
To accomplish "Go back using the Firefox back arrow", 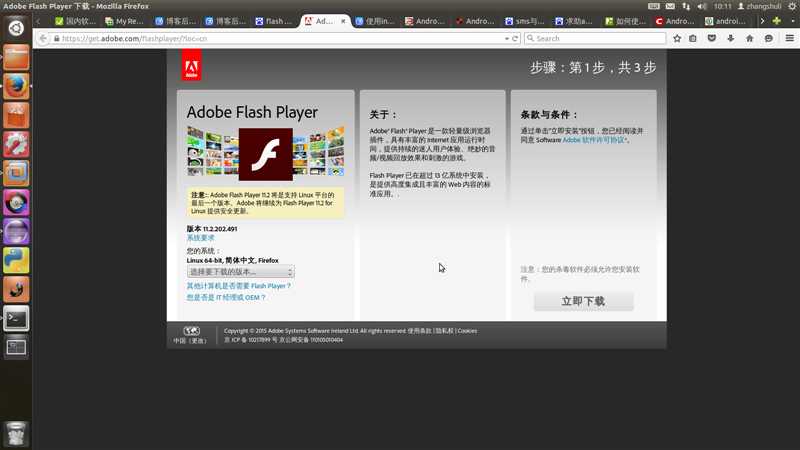I will pyautogui.click(x=43, y=38).
